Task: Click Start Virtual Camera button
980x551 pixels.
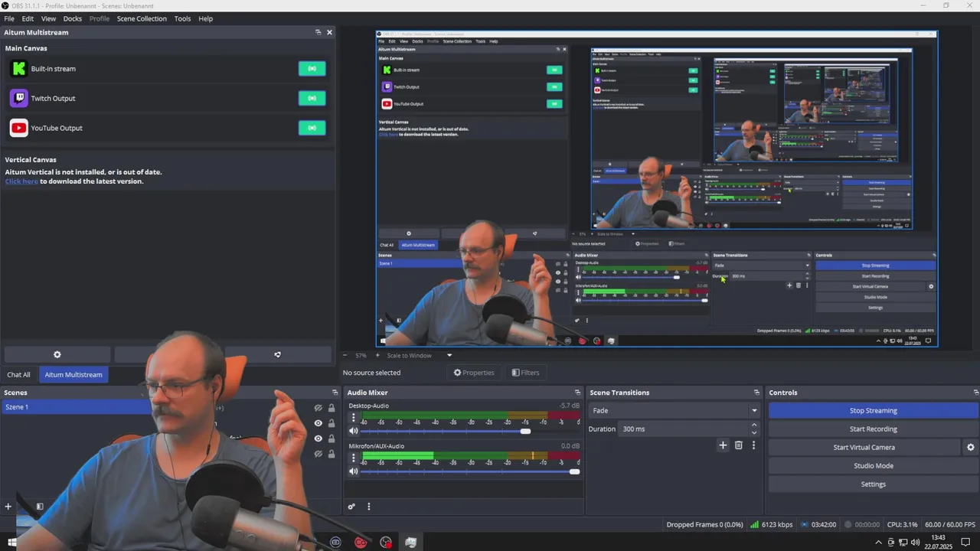Action: click(864, 448)
